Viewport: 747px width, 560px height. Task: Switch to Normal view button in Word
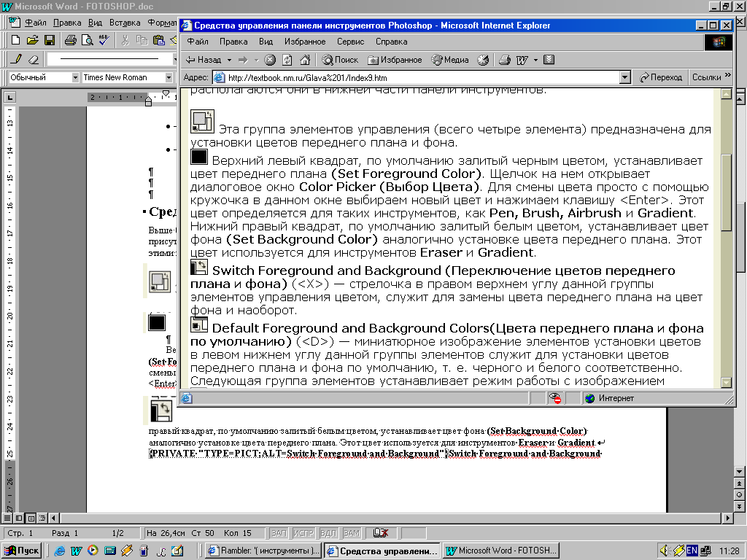pyautogui.click(x=7, y=518)
